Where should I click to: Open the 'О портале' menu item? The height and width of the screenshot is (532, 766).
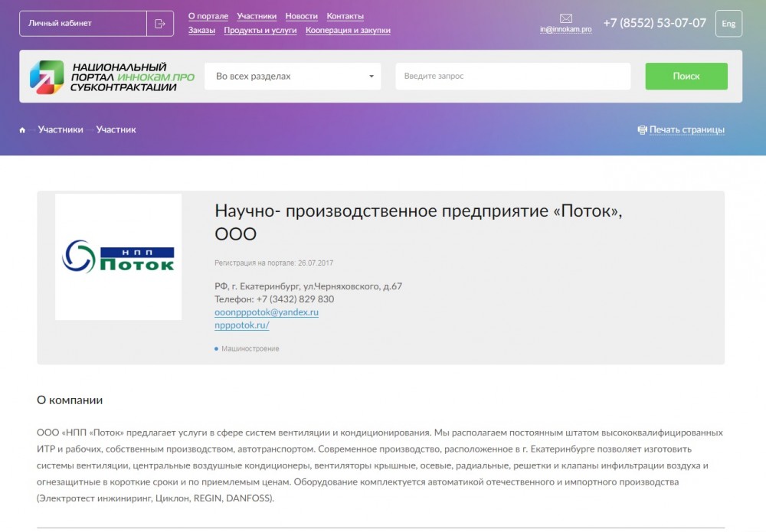[x=208, y=16]
